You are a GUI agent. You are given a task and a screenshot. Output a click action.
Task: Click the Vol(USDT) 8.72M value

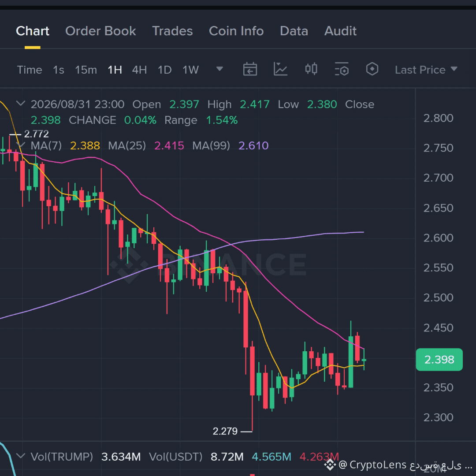[227, 457]
